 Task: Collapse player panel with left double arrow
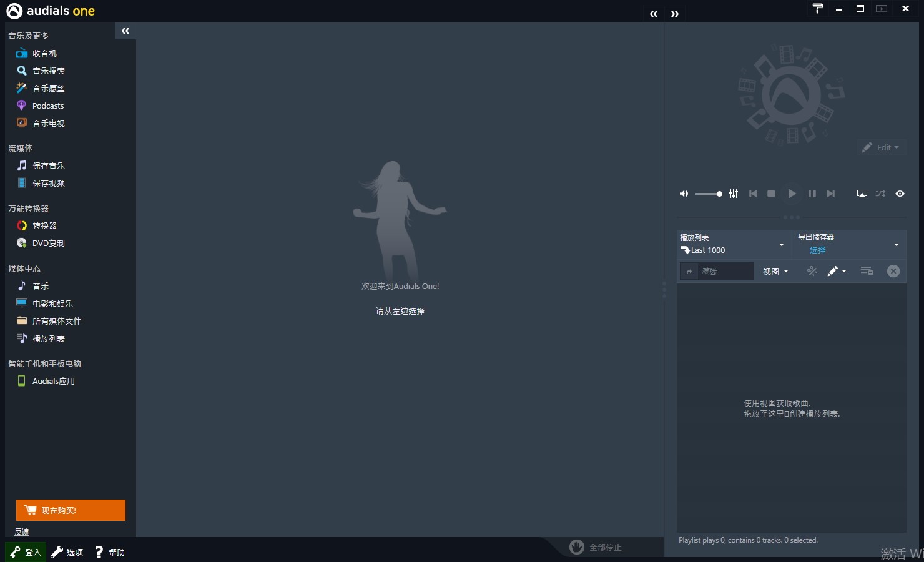tap(654, 14)
